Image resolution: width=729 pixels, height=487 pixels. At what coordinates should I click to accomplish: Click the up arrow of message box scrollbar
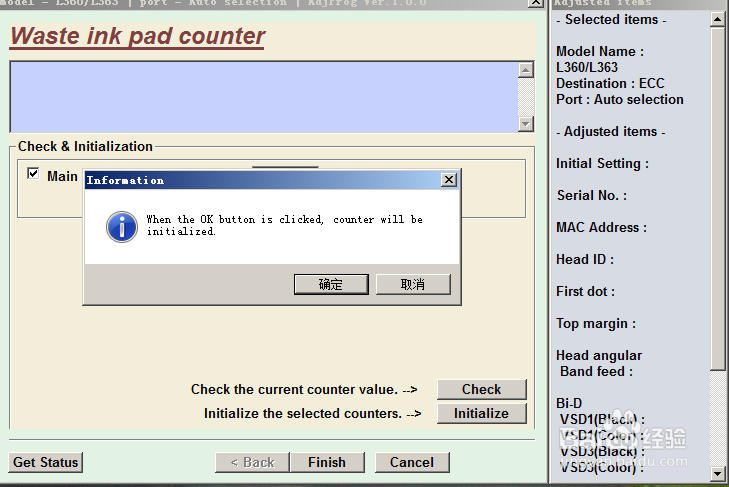pyautogui.click(x=526, y=70)
